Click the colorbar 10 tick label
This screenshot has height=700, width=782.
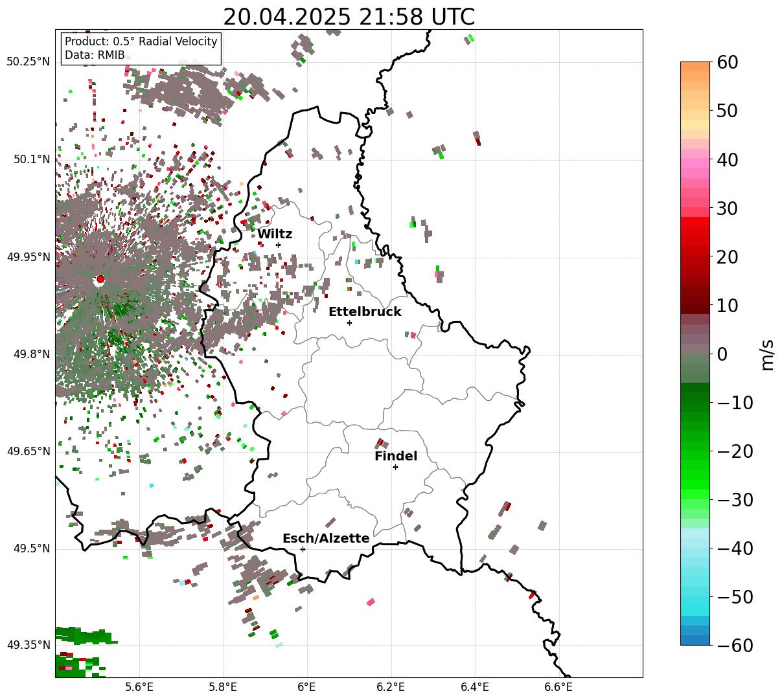pos(726,305)
